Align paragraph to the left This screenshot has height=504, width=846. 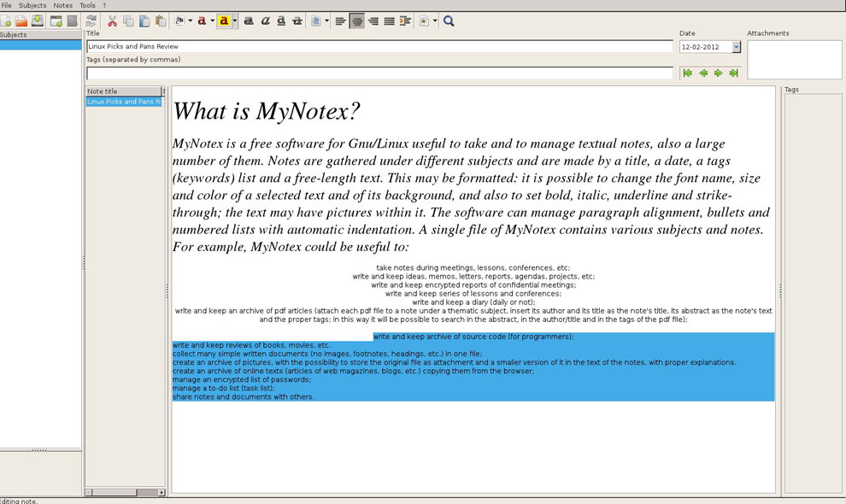pos(340,21)
